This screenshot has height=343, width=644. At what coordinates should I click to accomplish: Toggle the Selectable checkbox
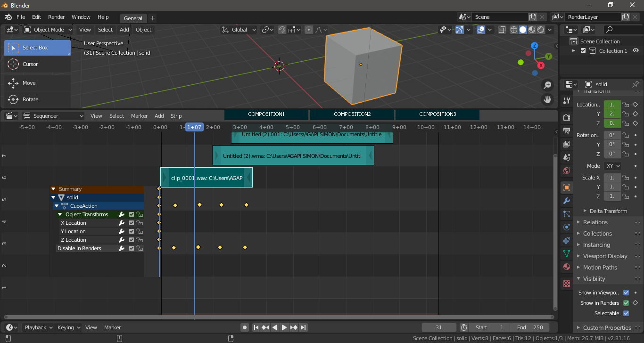pos(626,313)
